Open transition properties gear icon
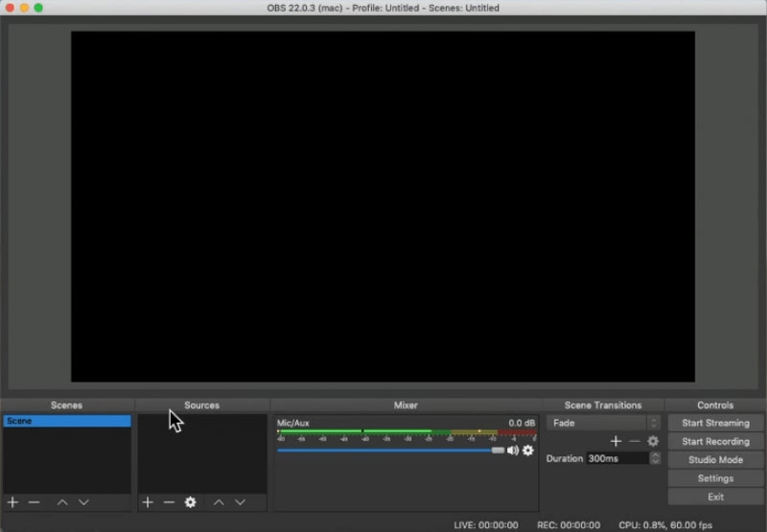This screenshot has height=532, width=767. [x=653, y=441]
